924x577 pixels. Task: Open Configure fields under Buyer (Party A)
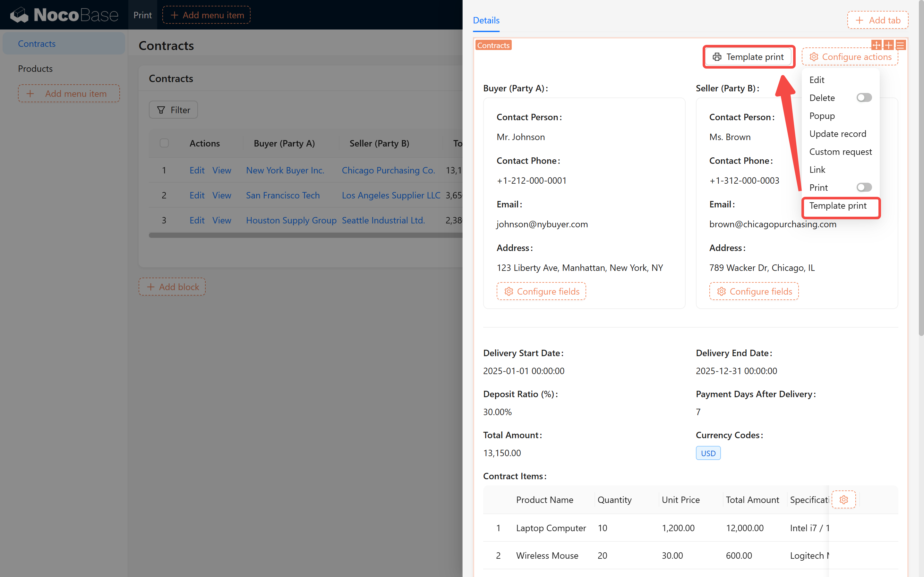coord(541,291)
